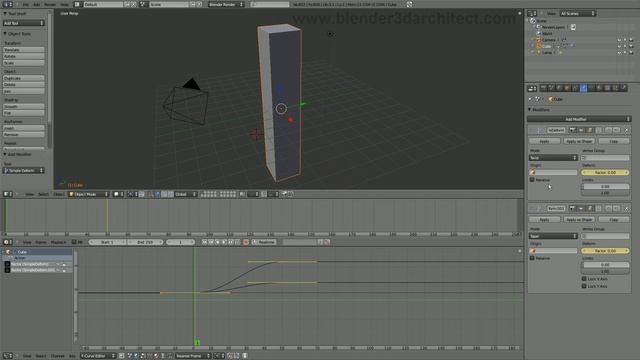The image size is (640, 360).
Task: Open the View menu in 3D viewport header
Action: (x=29, y=194)
